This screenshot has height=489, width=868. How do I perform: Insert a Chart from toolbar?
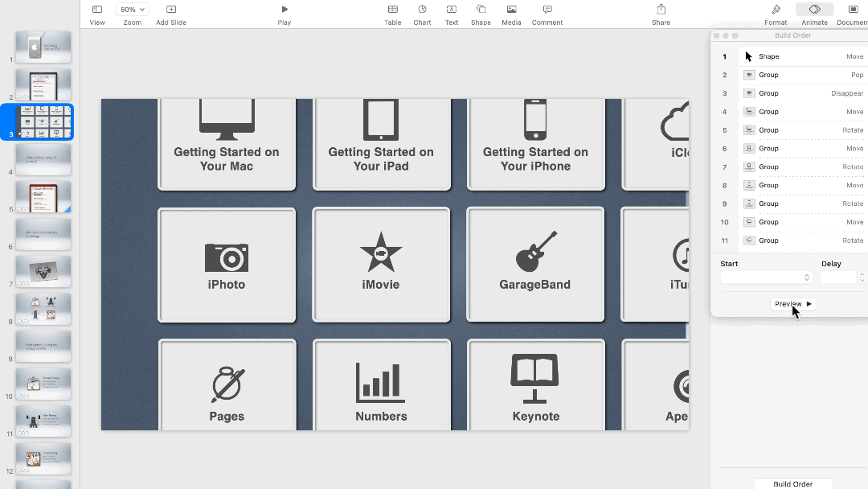[x=423, y=10]
